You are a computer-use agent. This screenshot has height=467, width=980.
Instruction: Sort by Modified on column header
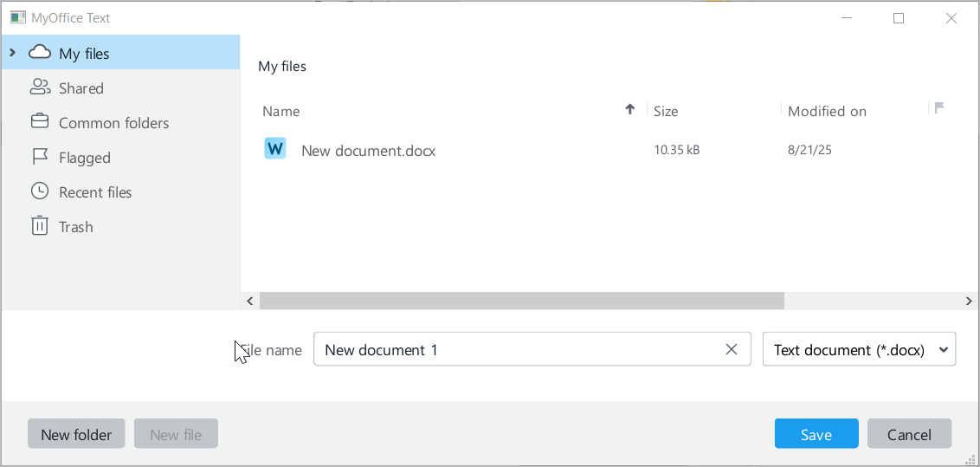click(827, 111)
